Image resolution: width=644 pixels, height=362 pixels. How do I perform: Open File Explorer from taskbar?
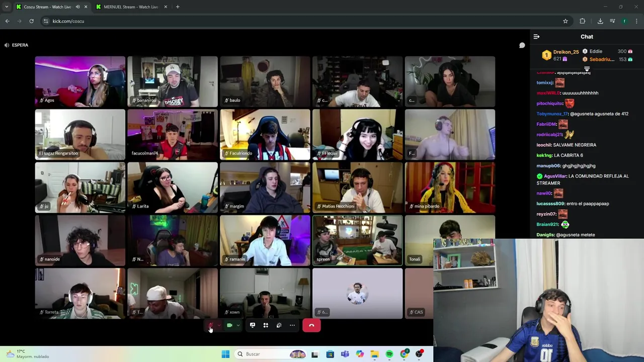pyautogui.click(x=374, y=354)
